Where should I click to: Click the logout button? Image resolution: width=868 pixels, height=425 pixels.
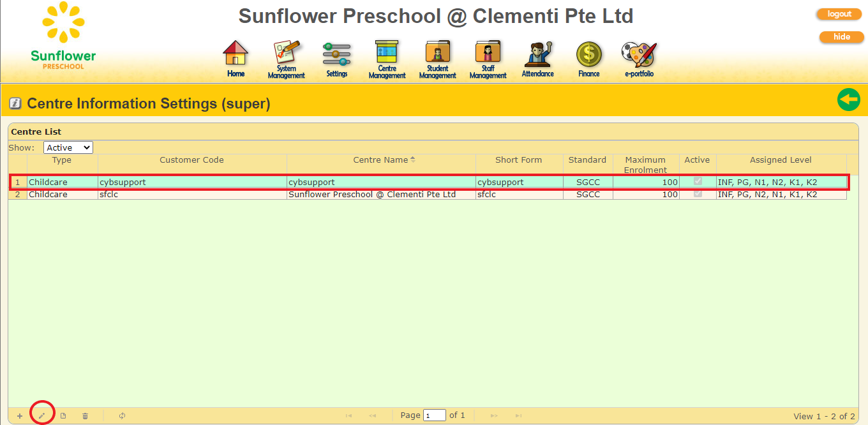pos(840,14)
